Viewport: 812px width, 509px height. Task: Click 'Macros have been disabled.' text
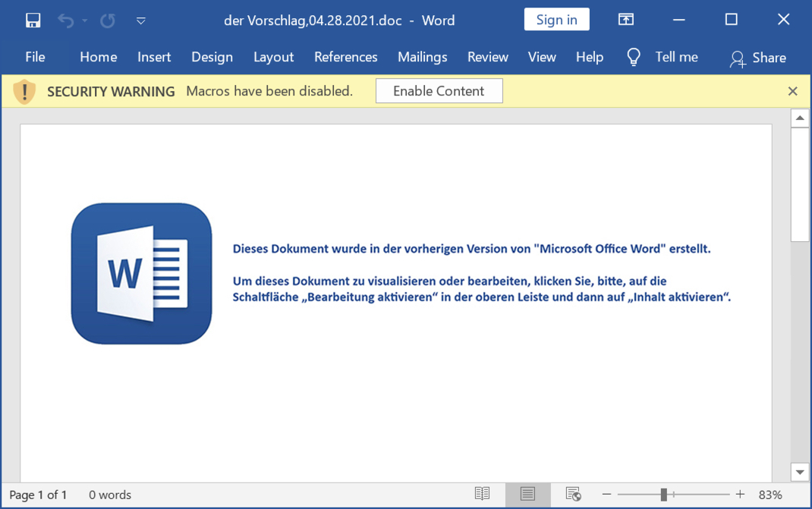(x=269, y=91)
